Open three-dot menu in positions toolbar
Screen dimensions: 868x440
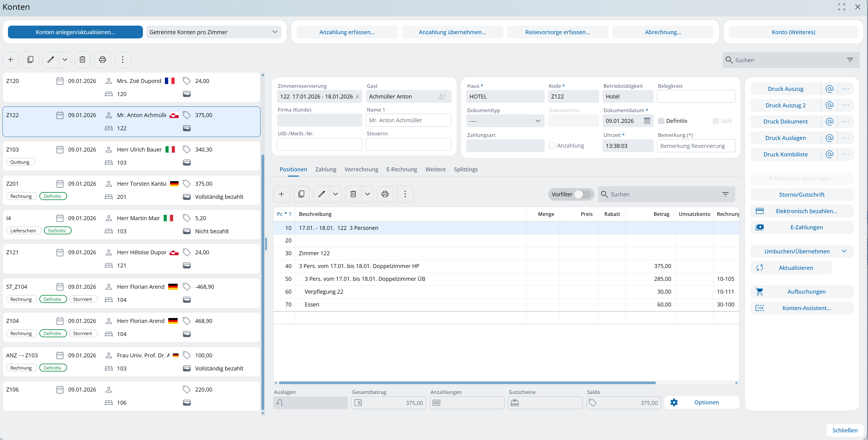coord(405,194)
